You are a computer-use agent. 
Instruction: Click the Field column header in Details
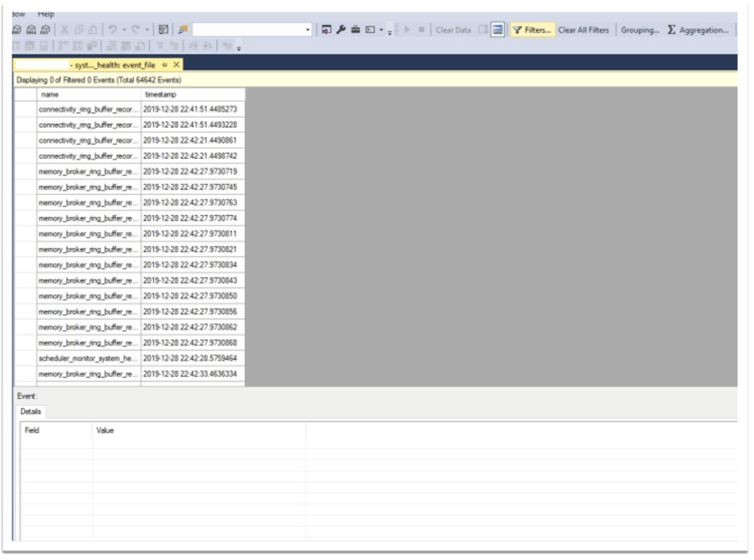(x=56, y=430)
